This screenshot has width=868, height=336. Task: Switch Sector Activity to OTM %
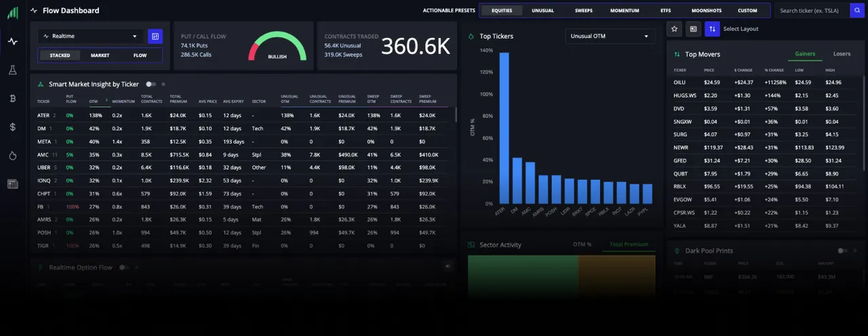(x=582, y=245)
